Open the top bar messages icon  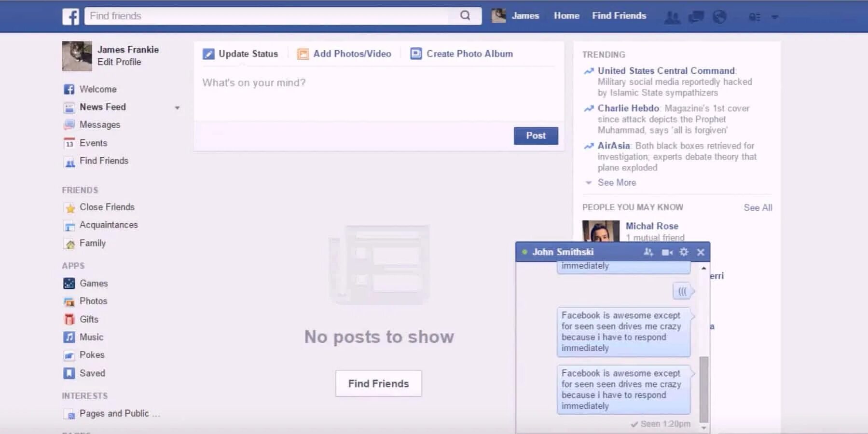696,17
